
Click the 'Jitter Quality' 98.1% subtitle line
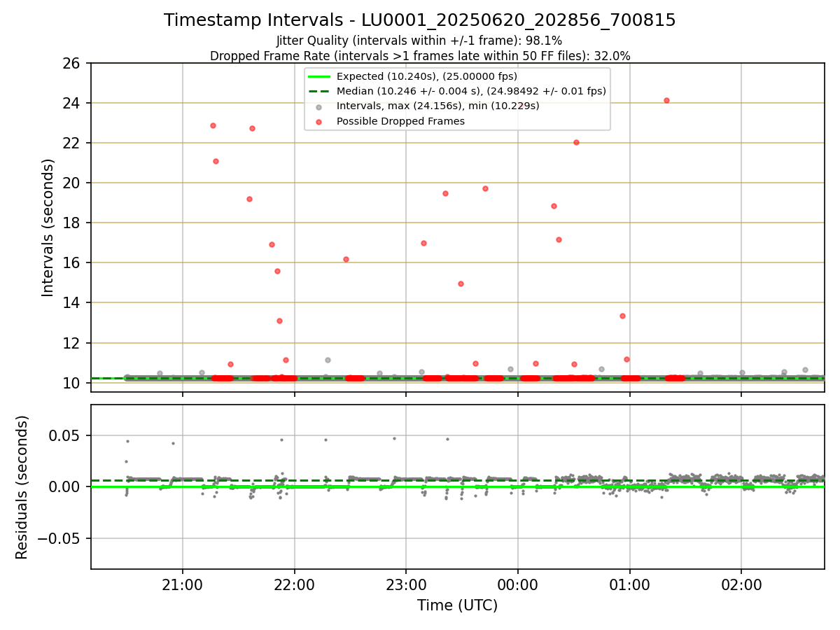[x=419, y=41]
